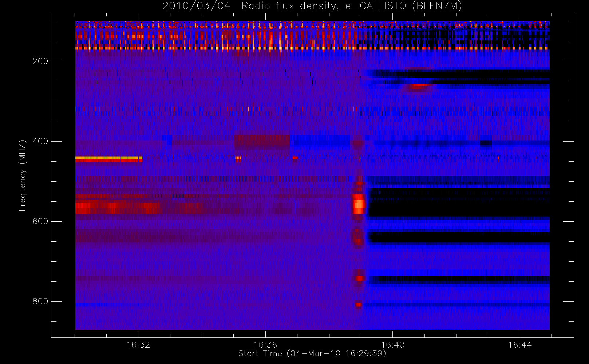589x364 pixels.
Task: Click the 16:40 time tick label
Action: pos(393,345)
